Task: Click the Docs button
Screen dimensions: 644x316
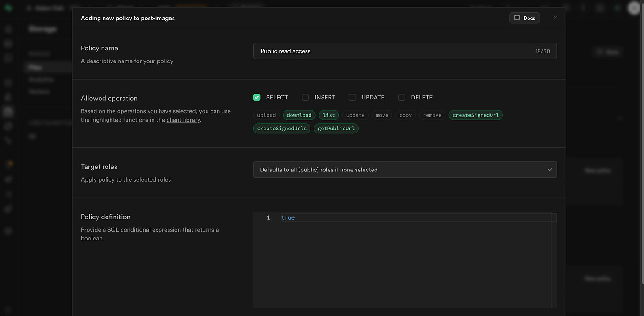Action: pos(525,18)
